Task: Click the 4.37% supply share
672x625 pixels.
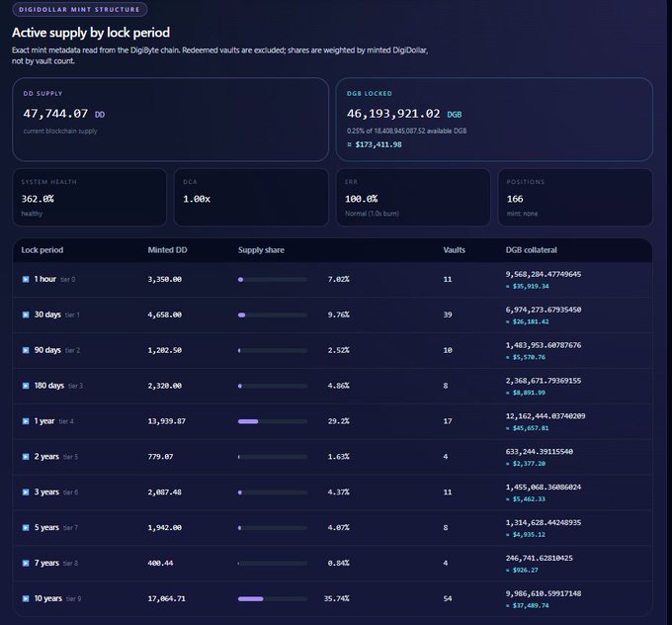Action: 339,492
